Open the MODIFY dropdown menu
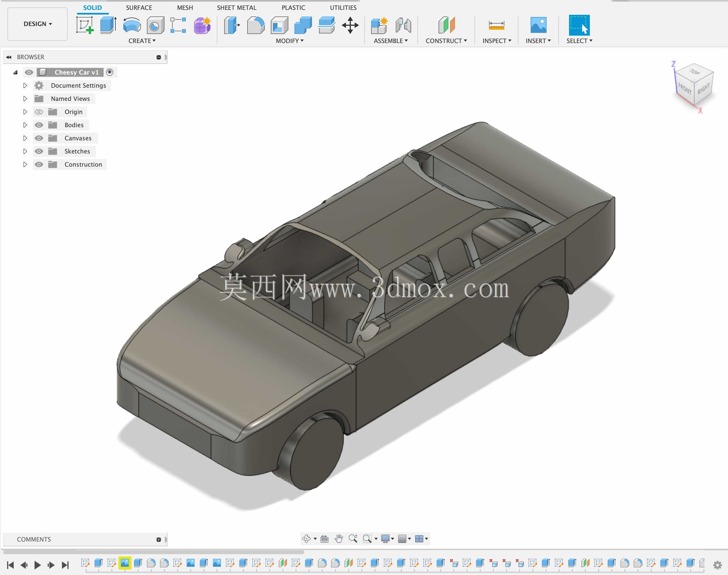 click(290, 41)
